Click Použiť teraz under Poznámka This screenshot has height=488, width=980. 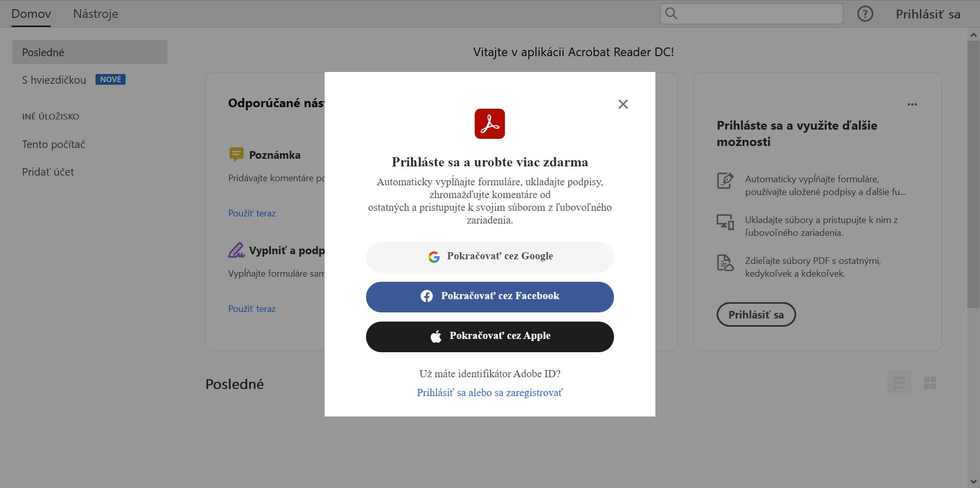[252, 213]
